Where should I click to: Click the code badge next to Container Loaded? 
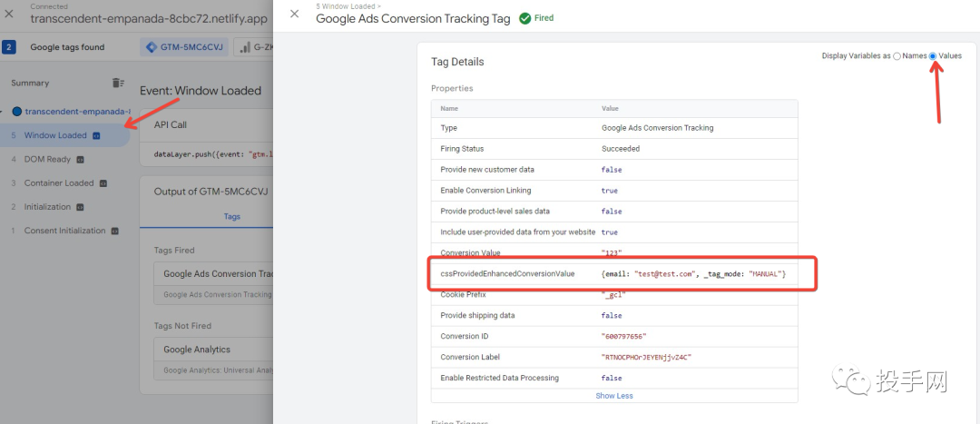[103, 183]
